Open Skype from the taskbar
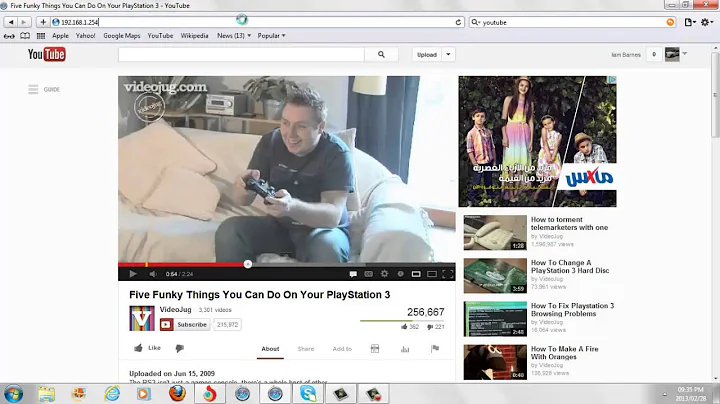Viewport: 720px width, 404px height. click(x=308, y=394)
